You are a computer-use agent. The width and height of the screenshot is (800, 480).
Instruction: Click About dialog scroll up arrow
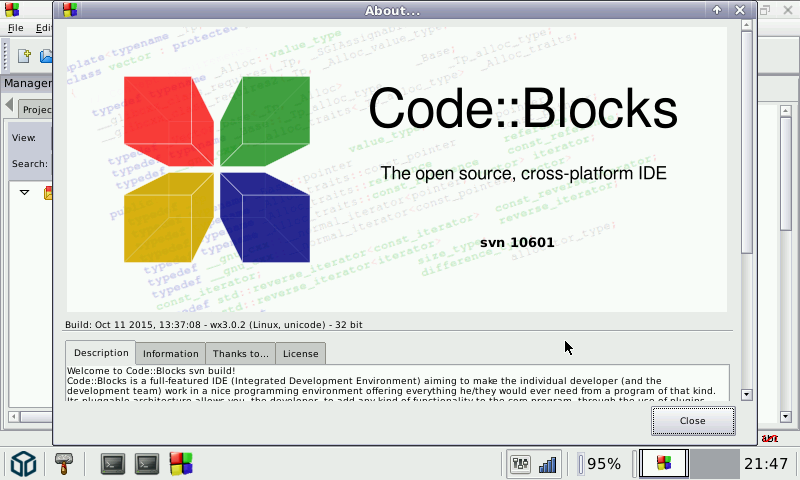click(x=747, y=24)
